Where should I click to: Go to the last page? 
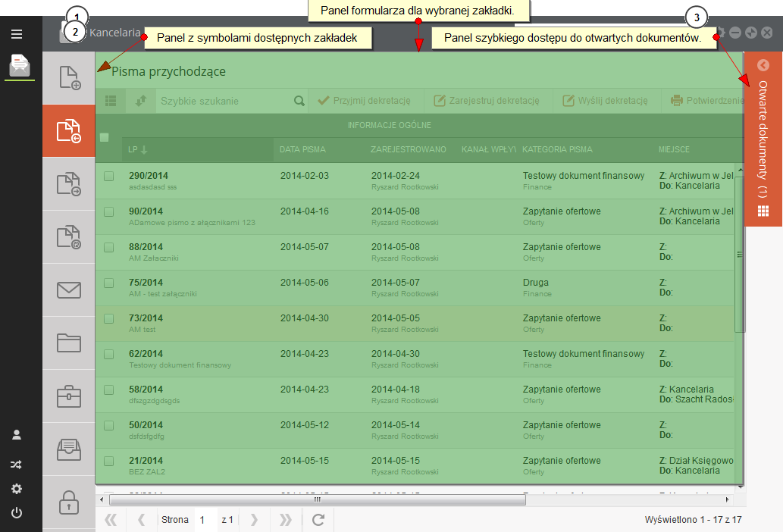click(286, 520)
